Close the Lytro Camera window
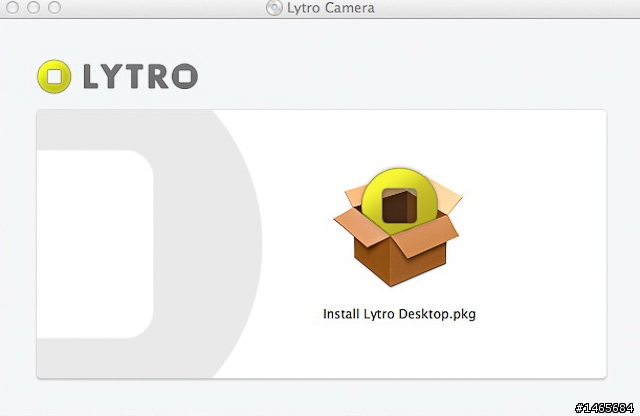 (x=12, y=7)
